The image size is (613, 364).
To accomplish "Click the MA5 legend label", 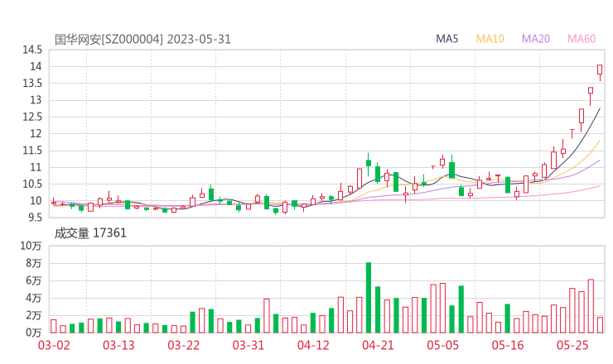I will click(446, 39).
